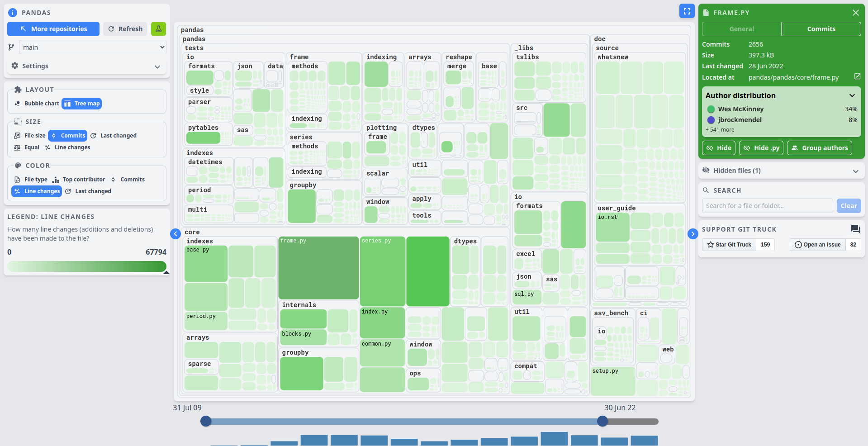The height and width of the screenshot is (446, 868).
Task: Select base.py in core indexes
Action: click(206, 264)
